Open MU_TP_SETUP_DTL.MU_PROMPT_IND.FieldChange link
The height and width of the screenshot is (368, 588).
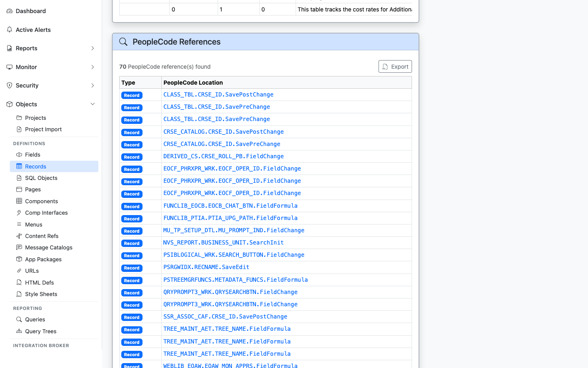click(234, 230)
